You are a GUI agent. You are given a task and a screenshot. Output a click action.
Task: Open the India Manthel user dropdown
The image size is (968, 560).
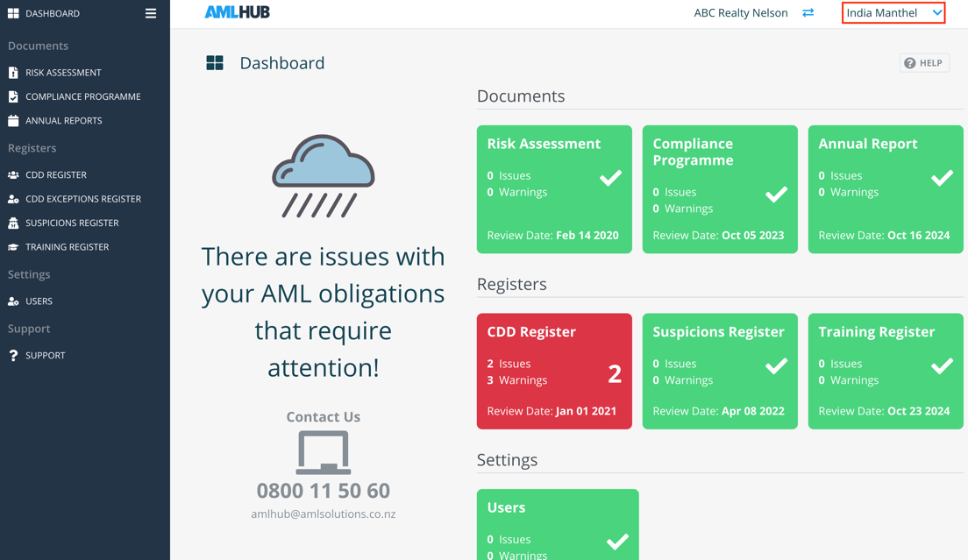point(893,13)
